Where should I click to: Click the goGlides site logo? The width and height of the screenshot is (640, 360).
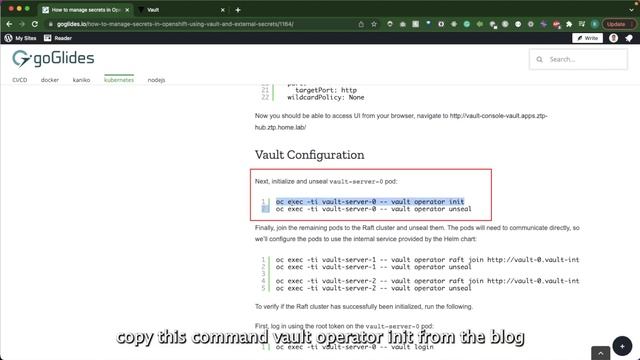tap(53, 59)
